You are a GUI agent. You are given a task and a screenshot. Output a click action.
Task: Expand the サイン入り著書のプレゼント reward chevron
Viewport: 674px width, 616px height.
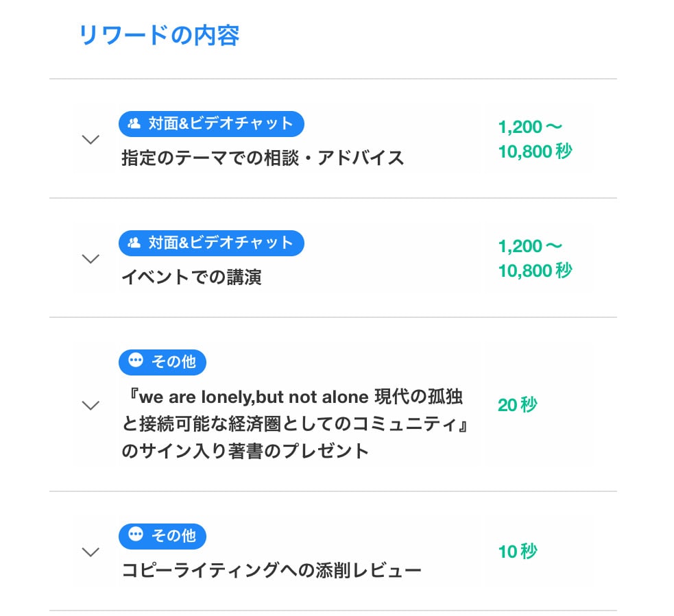[91, 405]
